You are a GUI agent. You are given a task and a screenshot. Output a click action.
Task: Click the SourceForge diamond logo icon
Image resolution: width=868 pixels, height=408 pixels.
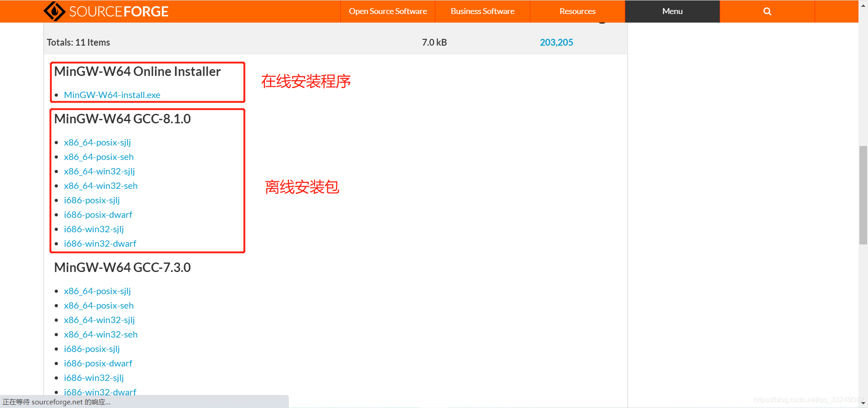[x=54, y=11]
